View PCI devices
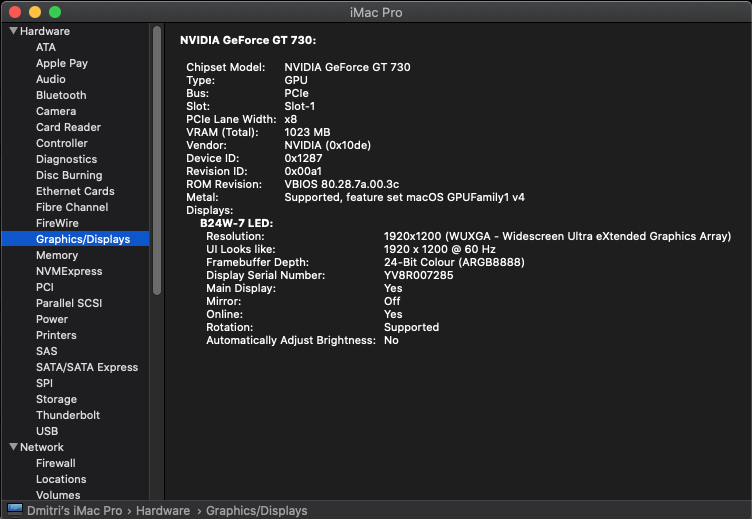The width and height of the screenshot is (752, 519). coord(45,287)
